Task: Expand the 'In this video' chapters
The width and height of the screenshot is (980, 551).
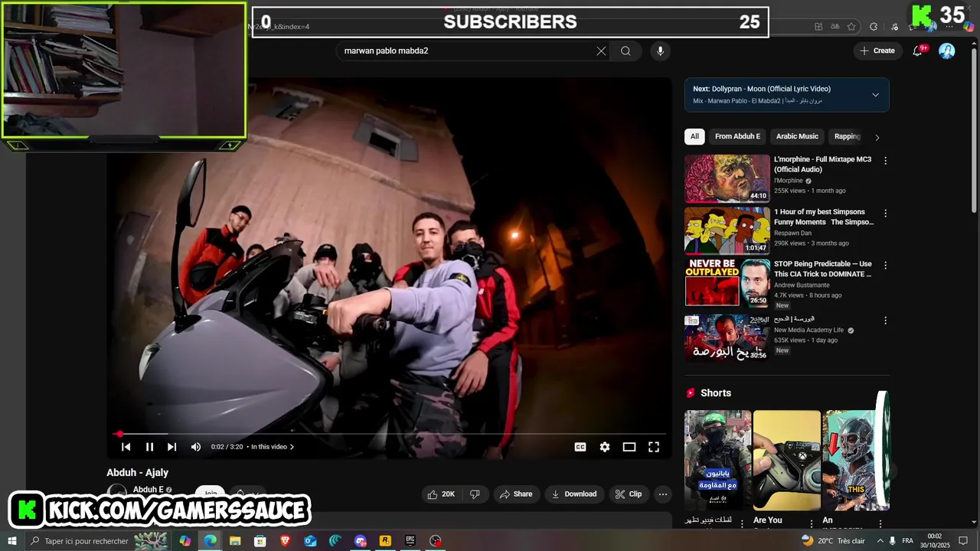Action: [x=273, y=447]
